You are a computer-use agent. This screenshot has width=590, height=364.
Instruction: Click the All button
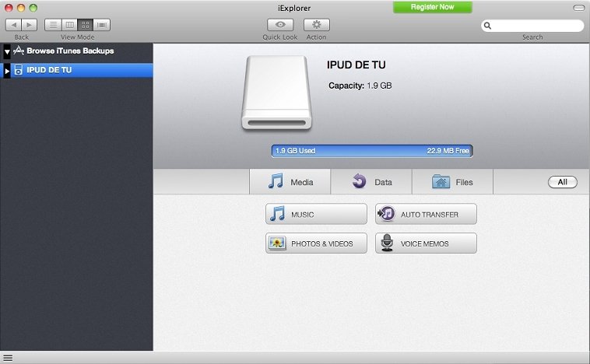563,182
